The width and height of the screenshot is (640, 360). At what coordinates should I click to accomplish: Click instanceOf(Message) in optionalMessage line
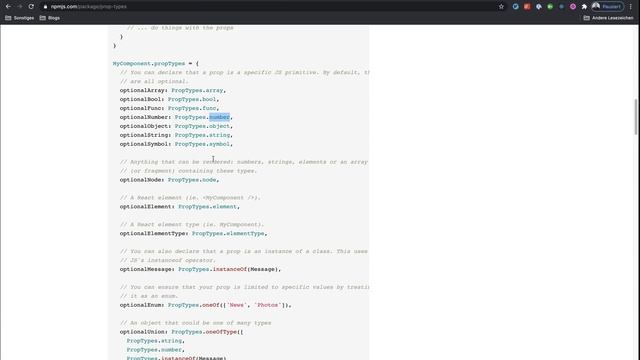coord(246,269)
